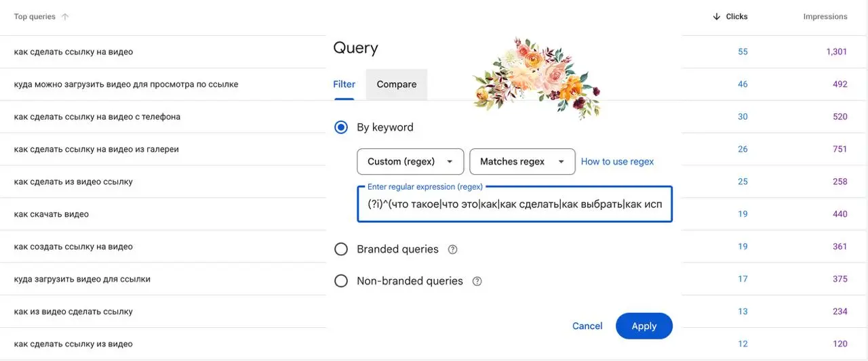Open the Matches regex dropdown

click(522, 162)
